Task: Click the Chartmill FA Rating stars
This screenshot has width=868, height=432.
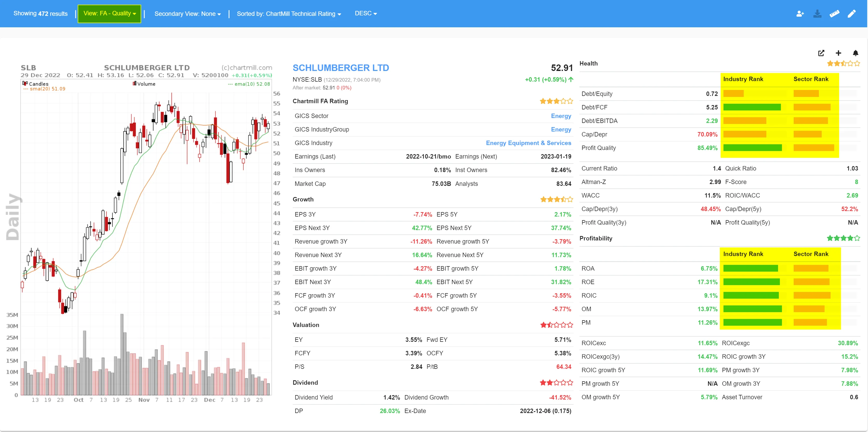Action: pyautogui.click(x=556, y=101)
